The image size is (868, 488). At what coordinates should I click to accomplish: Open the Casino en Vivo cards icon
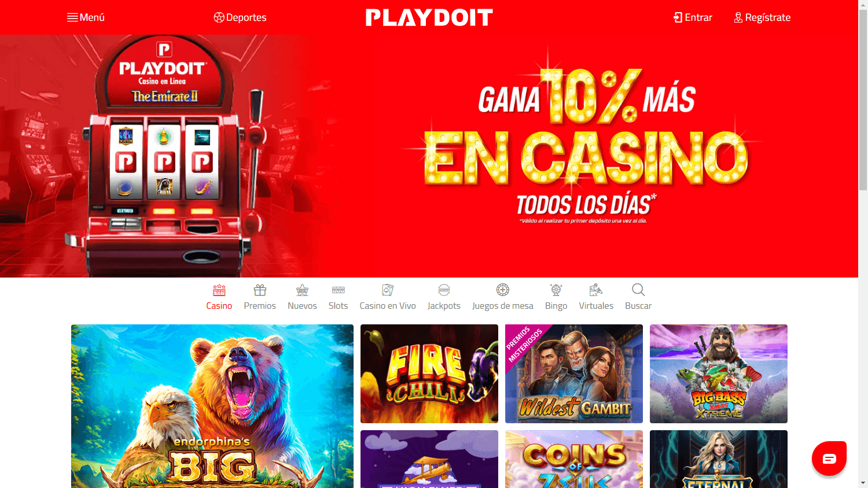click(x=388, y=290)
